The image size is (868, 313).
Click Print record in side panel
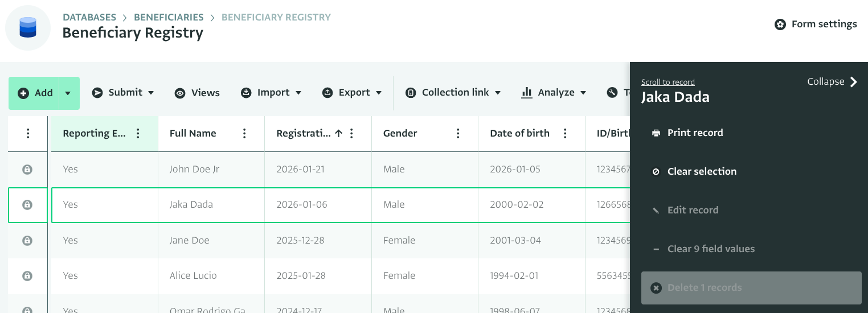[694, 133]
